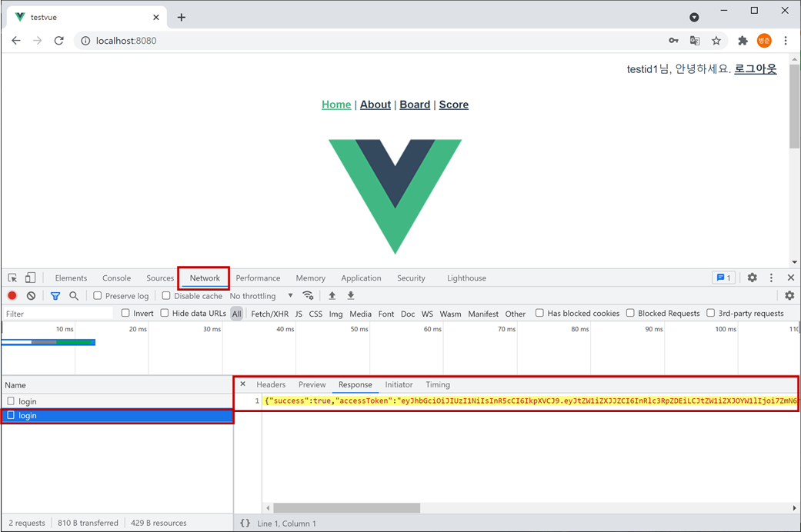The height and width of the screenshot is (532, 801).
Task: Open network search magnifier
Action: 74,296
